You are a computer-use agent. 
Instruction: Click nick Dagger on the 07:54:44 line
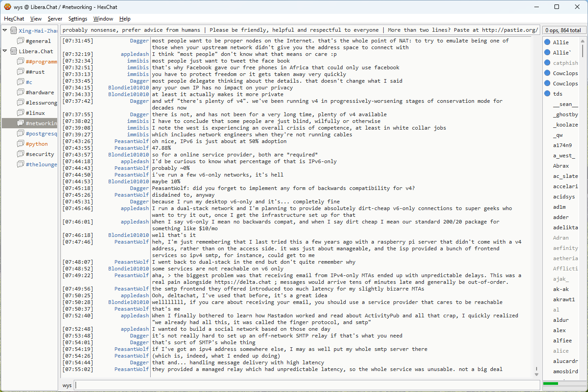pyautogui.click(x=140, y=362)
